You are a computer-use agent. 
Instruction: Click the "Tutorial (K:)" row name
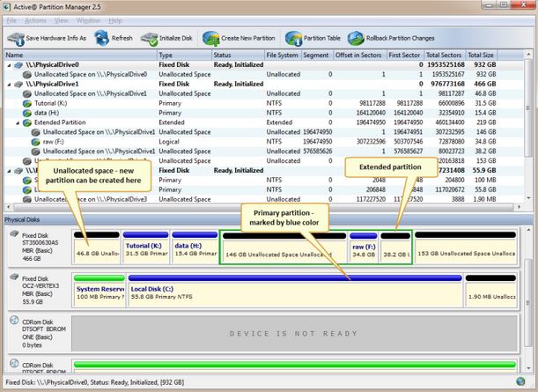coord(51,103)
